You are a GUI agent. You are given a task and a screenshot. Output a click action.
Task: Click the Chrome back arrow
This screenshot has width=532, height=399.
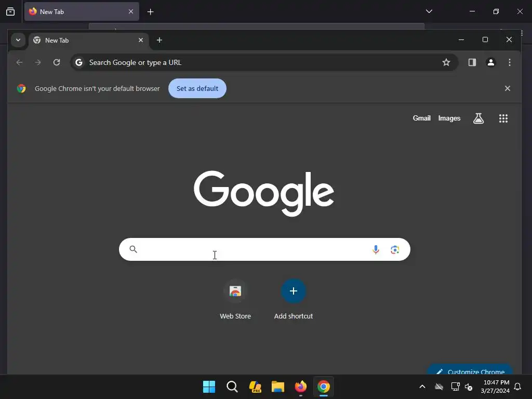pyautogui.click(x=19, y=62)
